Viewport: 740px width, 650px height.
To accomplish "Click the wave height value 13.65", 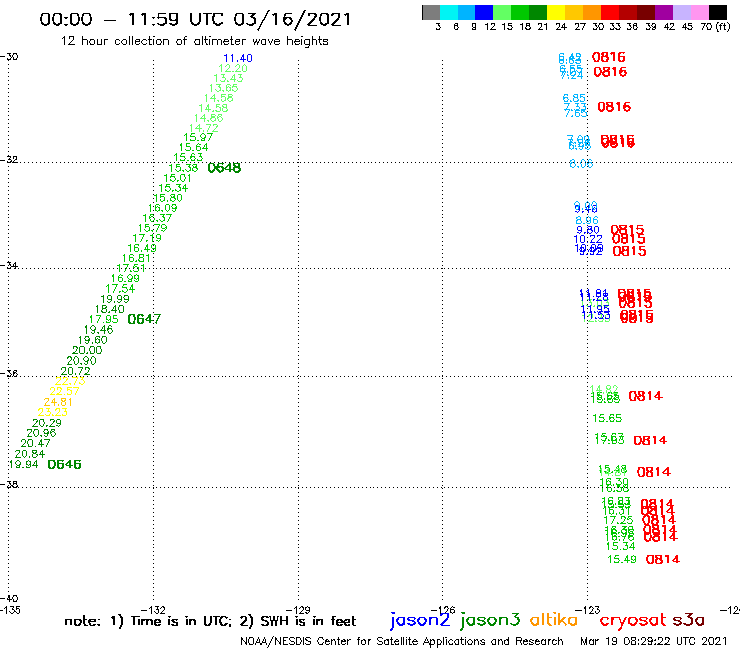I will tap(223, 88).
